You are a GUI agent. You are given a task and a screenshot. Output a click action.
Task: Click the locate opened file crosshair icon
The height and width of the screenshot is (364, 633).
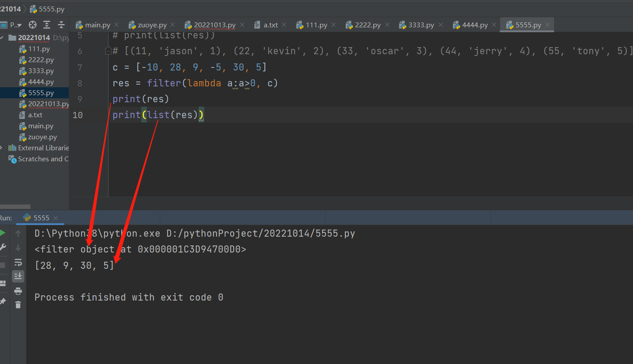tap(32, 25)
